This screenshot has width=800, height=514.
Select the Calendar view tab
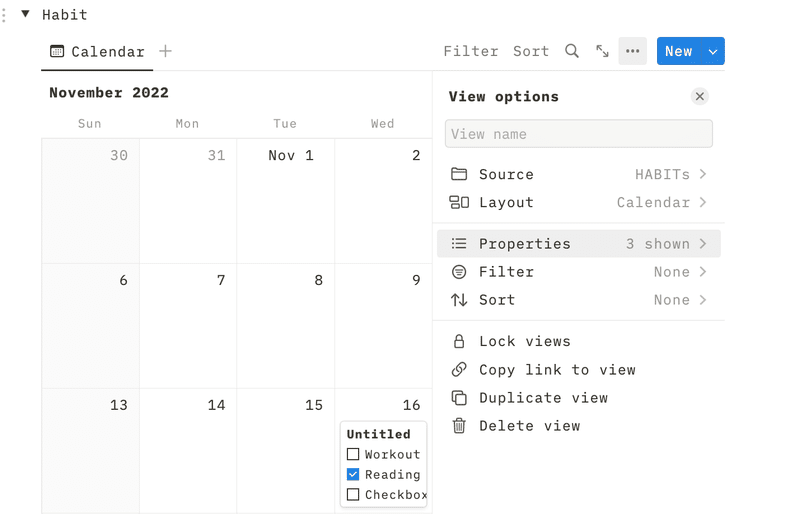click(x=97, y=52)
